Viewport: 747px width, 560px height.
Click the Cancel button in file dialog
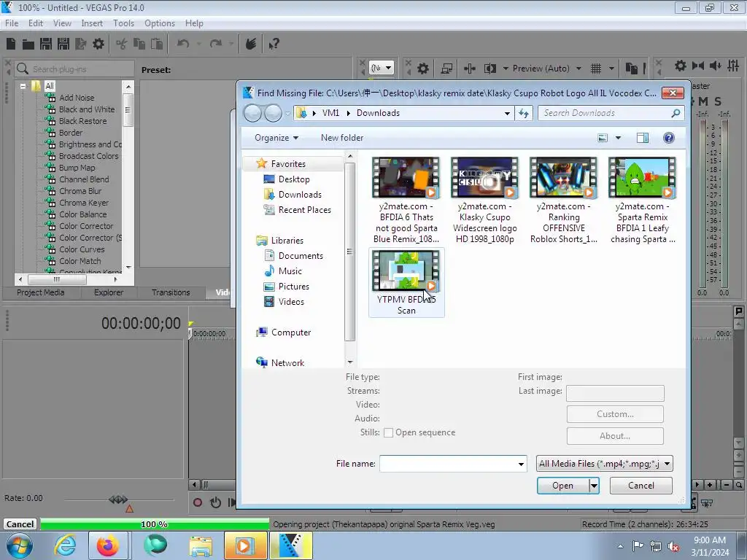point(640,486)
